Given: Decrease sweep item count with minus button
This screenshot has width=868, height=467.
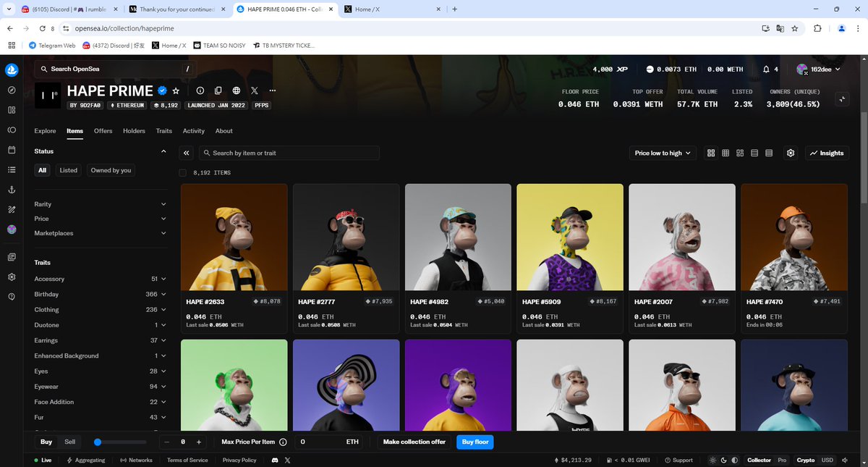Looking at the screenshot, I should (x=167, y=442).
